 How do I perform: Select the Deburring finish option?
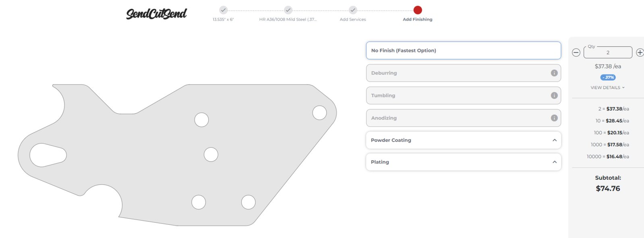tap(464, 73)
